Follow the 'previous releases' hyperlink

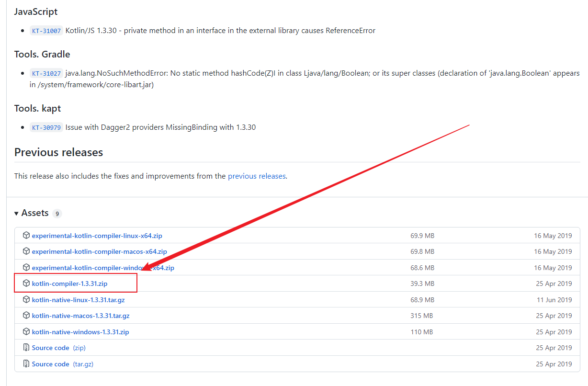[x=257, y=176]
